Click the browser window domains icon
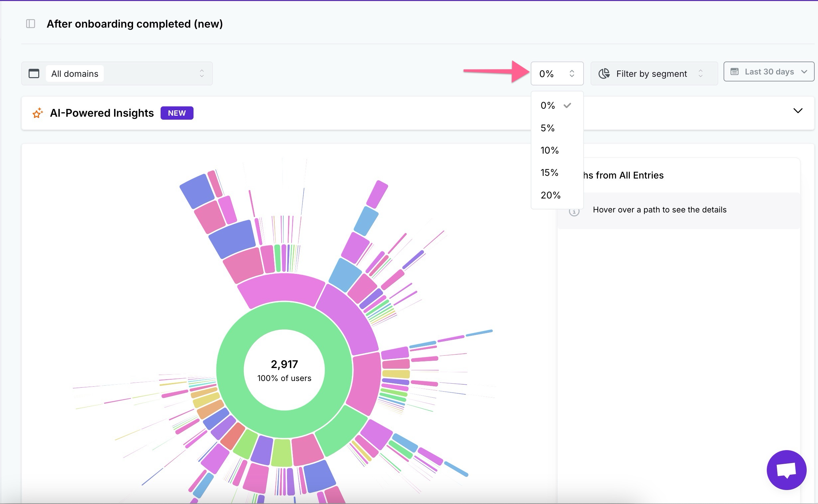 (x=34, y=73)
